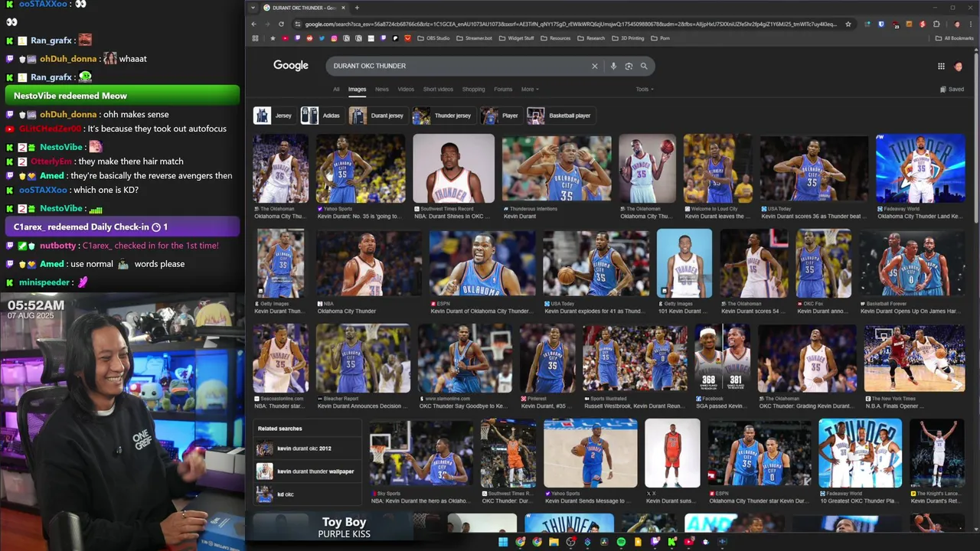Open the Sports Illustrated Russell Westbrook image
The width and height of the screenshot is (980, 551).
(x=635, y=357)
